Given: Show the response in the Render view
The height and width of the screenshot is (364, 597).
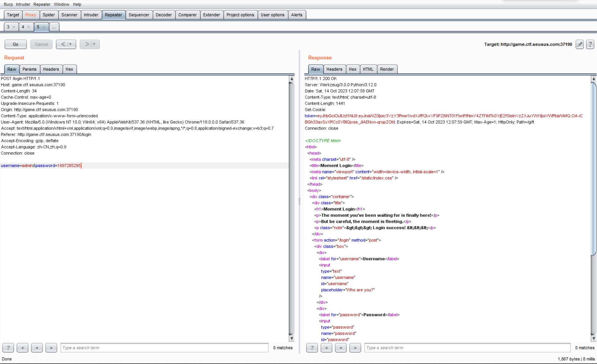Looking at the screenshot, I should click(386, 69).
